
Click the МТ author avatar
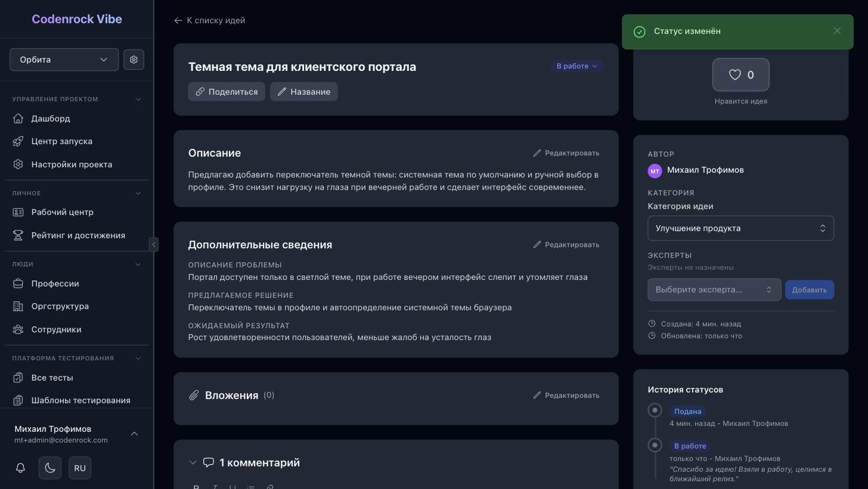[655, 171]
